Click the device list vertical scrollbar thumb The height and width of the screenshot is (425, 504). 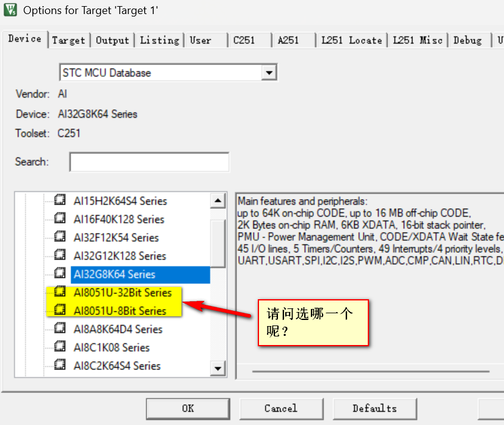[x=218, y=243]
